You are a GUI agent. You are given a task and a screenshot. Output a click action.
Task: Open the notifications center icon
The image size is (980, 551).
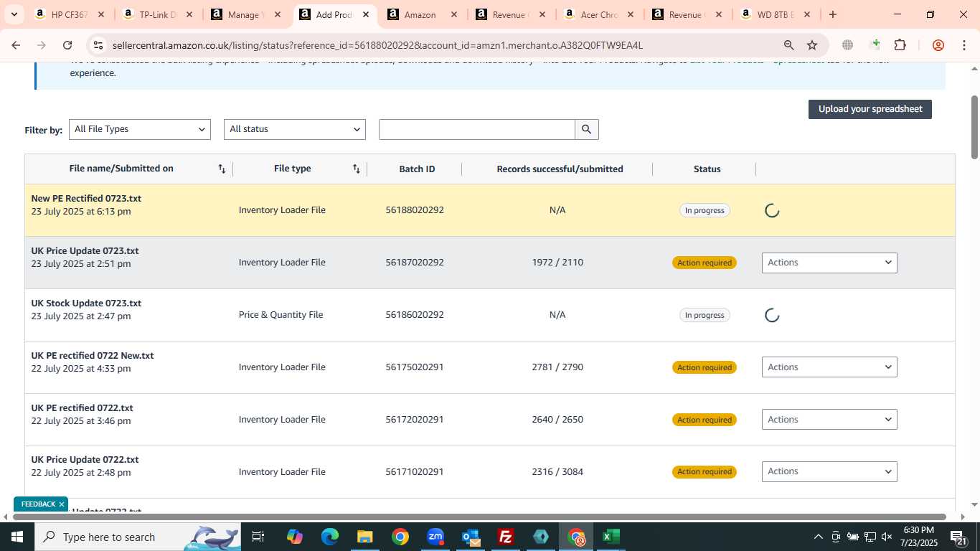pyautogui.click(x=959, y=537)
